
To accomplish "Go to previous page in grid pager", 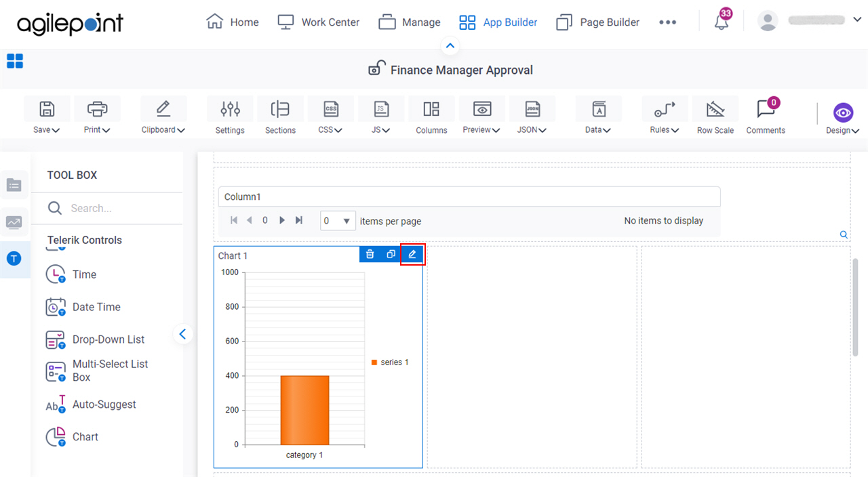I will 250,220.
